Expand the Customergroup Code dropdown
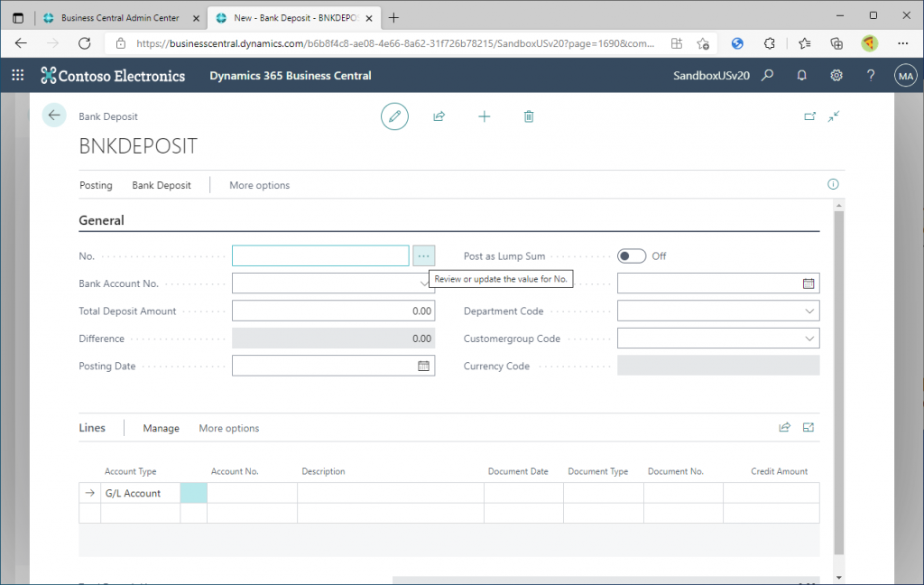 808,339
